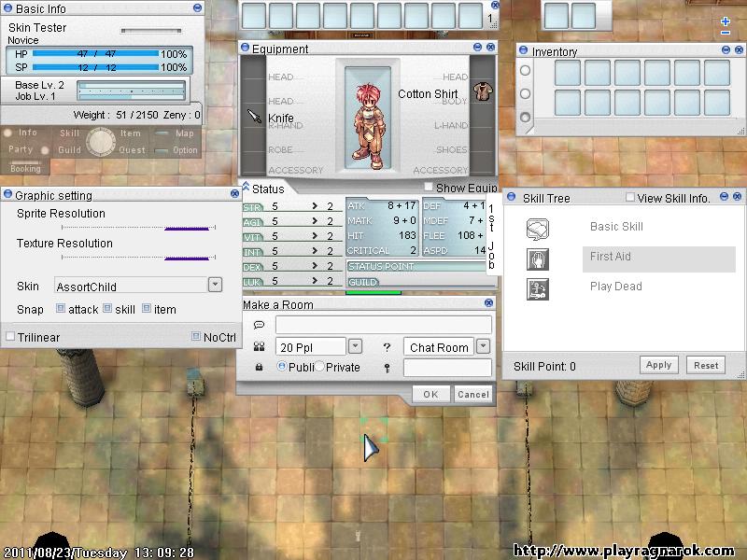Screen dimensions: 747x560
Task: Select the Private room radio button
Action: (319, 366)
